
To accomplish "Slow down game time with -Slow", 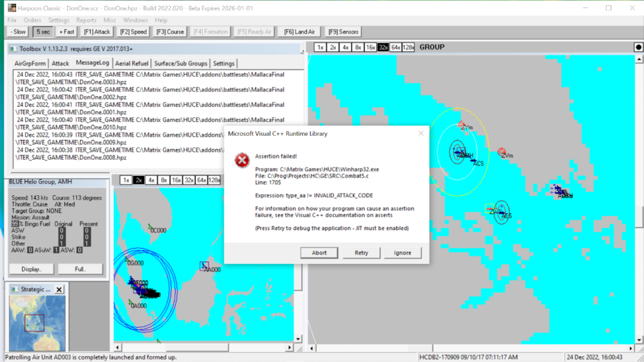I will [18, 32].
